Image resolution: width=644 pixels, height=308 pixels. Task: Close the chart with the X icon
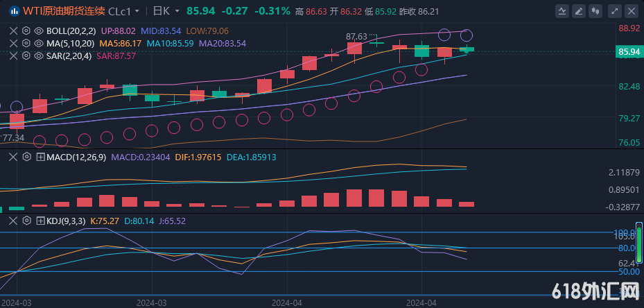632,11
